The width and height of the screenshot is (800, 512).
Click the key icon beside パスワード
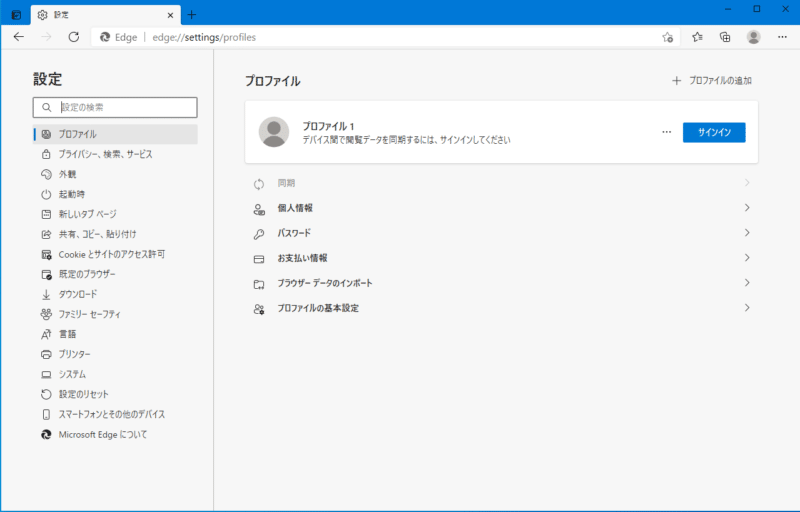click(259, 234)
